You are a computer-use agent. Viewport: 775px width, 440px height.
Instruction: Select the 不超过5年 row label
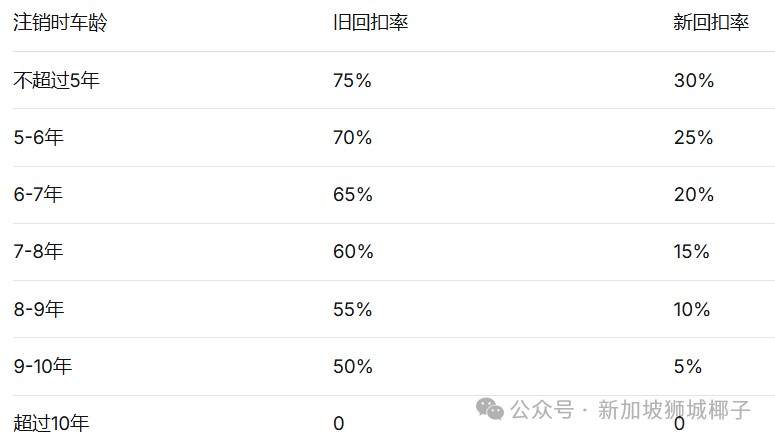pos(56,81)
